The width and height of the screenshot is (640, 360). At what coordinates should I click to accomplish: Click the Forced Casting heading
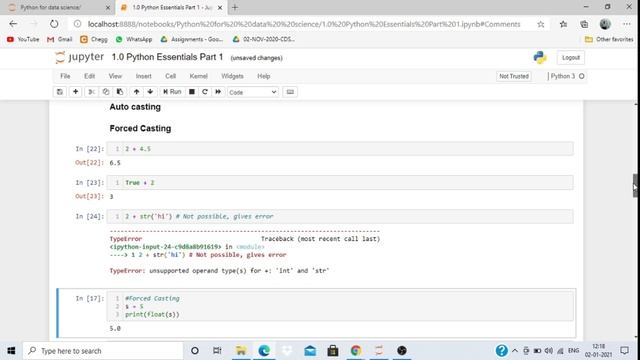[x=140, y=129]
